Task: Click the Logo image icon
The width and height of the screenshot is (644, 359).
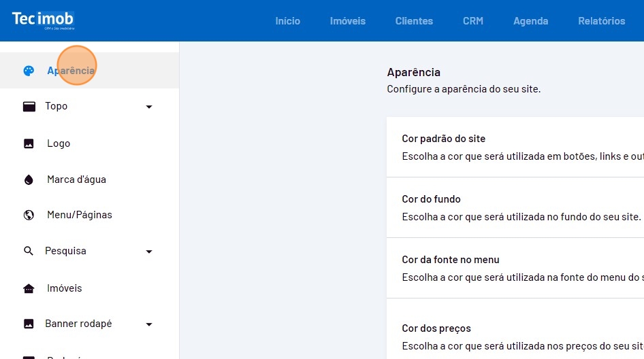Action: 29,143
